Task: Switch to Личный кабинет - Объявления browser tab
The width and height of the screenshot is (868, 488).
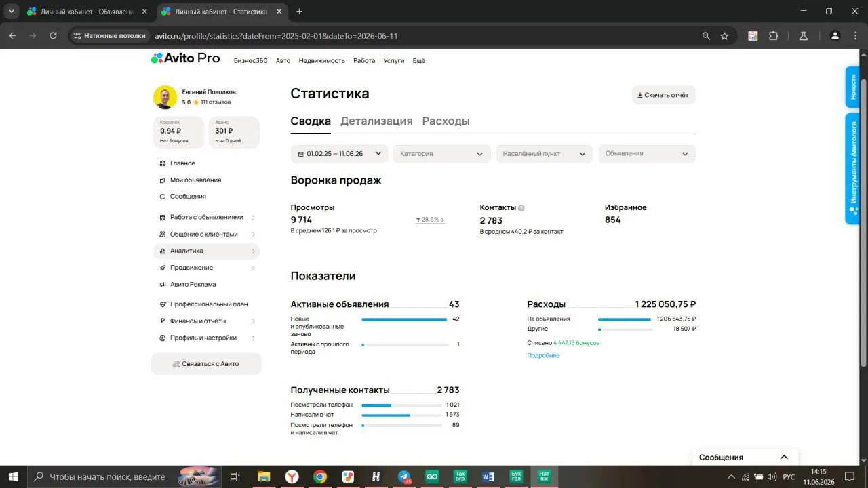Action: tap(88, 12)
